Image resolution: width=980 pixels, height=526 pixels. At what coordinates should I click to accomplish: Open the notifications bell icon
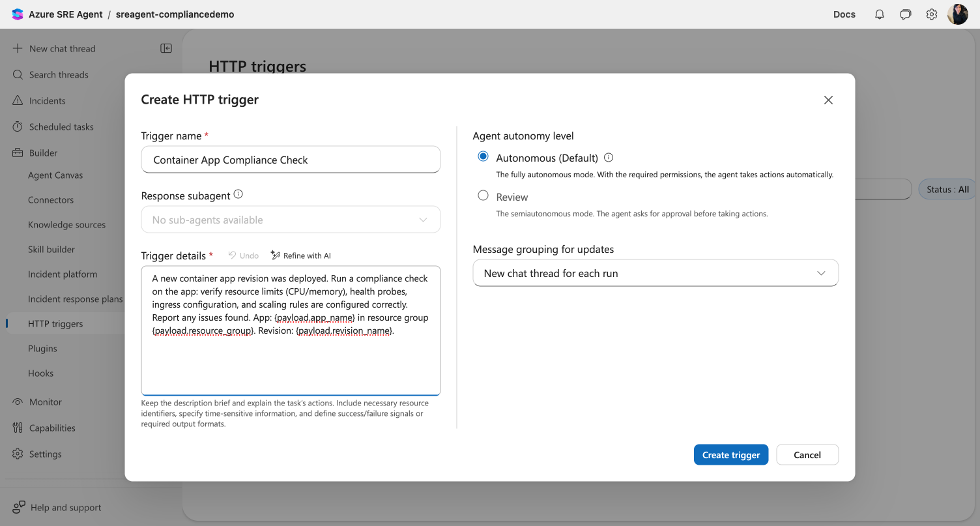880,14
